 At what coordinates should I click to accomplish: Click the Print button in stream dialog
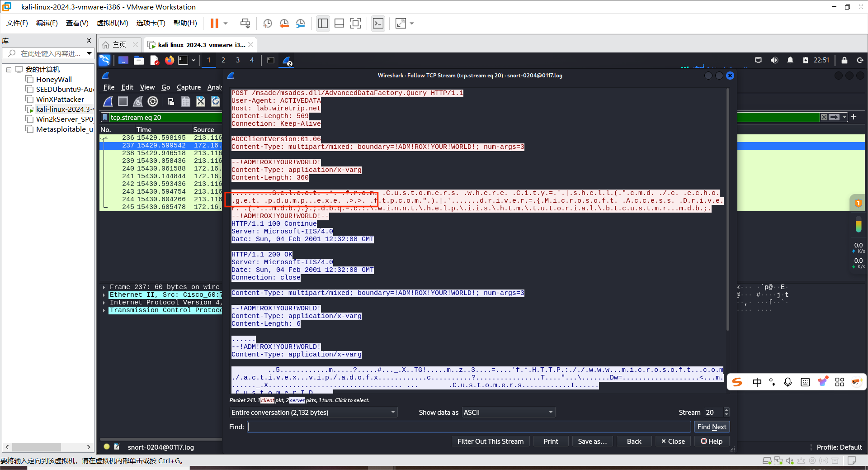pos(551,442)
